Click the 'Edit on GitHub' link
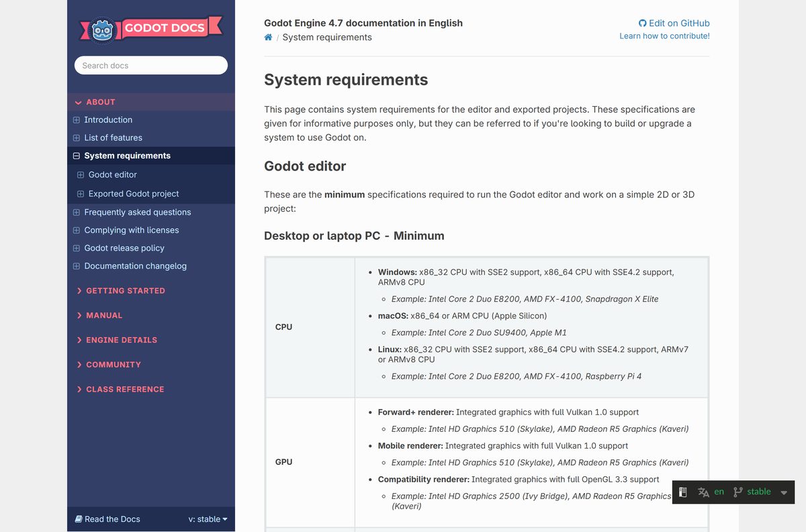The width and height of the screenshot is (806, 532). (x=674, y=23)
